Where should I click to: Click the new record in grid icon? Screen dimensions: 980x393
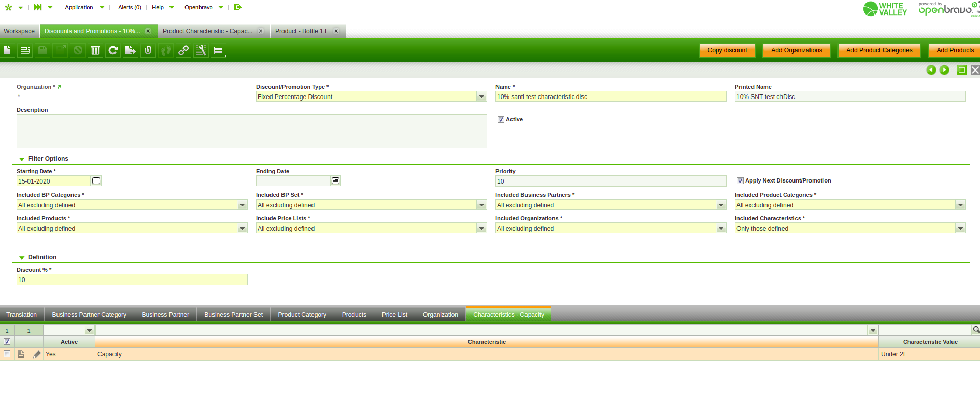[x=25, y=50]
